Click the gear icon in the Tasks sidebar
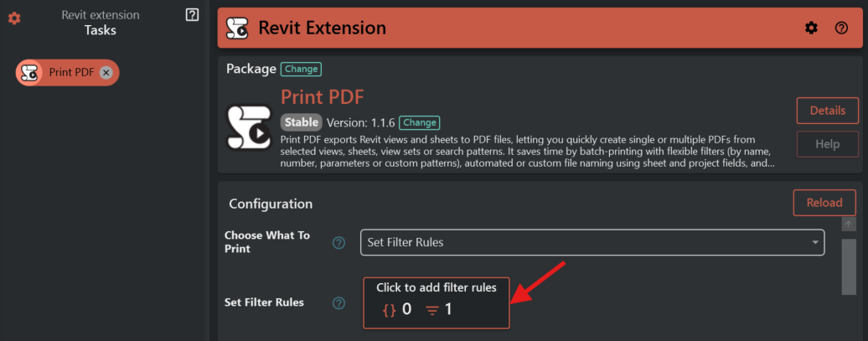The height and width of the screenshot is (341, 868). pyautogui.click(x=14, y=18)
